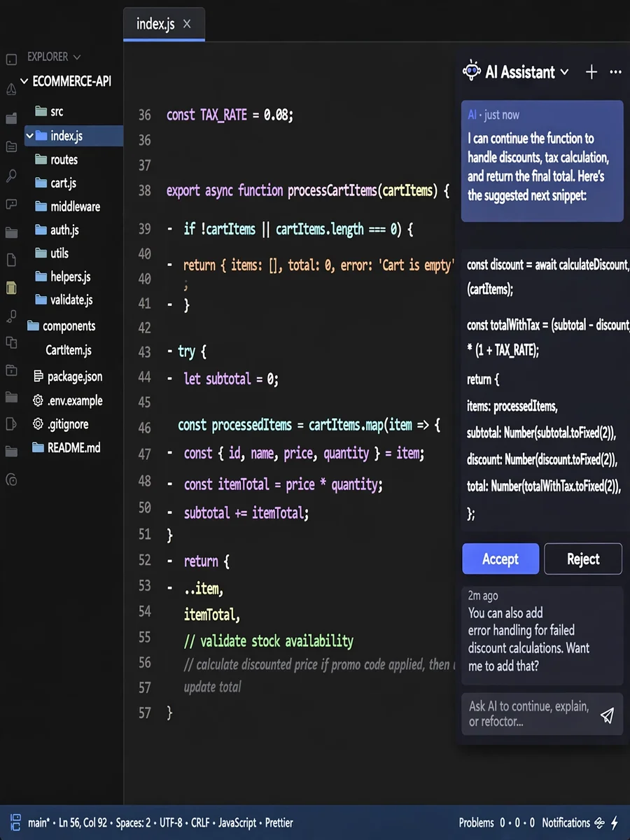Click the overlapping-pages copy icon in activity bar
The image size is (630, 840).
coord(11,342)
